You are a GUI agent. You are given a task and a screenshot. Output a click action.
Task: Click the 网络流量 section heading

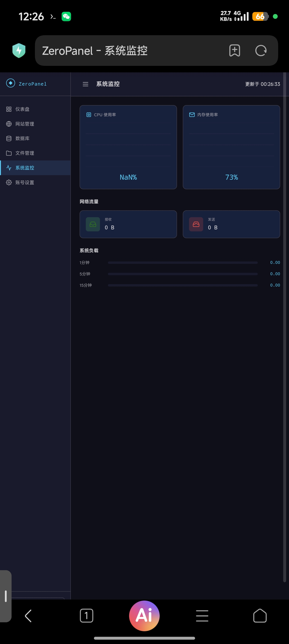tap(89, 202)
